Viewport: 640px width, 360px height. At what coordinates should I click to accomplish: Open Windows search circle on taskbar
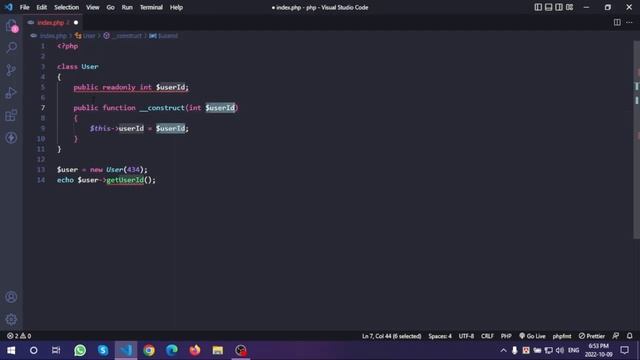click(33, 350)
